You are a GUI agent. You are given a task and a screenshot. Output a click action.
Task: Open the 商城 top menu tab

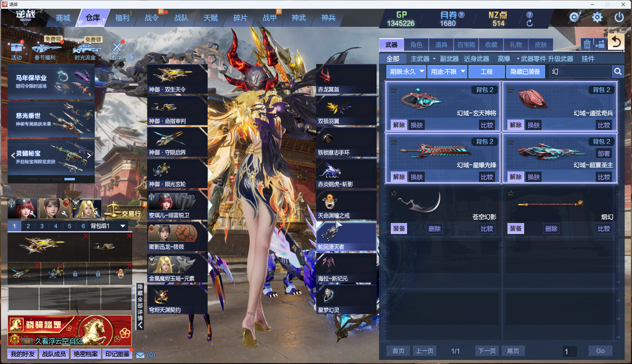[x=63, y=18]
